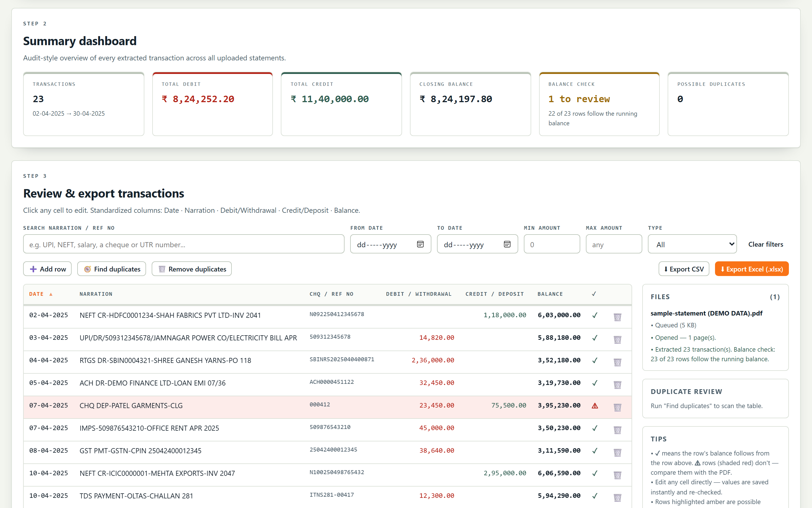Click the Chq / Ref No column header
Viewport: 812px width, 508px height.
pyautogui.click(x=331, y=294)
